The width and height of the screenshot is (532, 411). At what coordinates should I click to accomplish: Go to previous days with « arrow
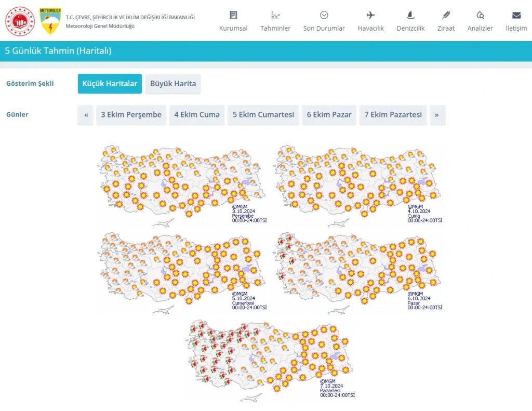tap(86, 115)
